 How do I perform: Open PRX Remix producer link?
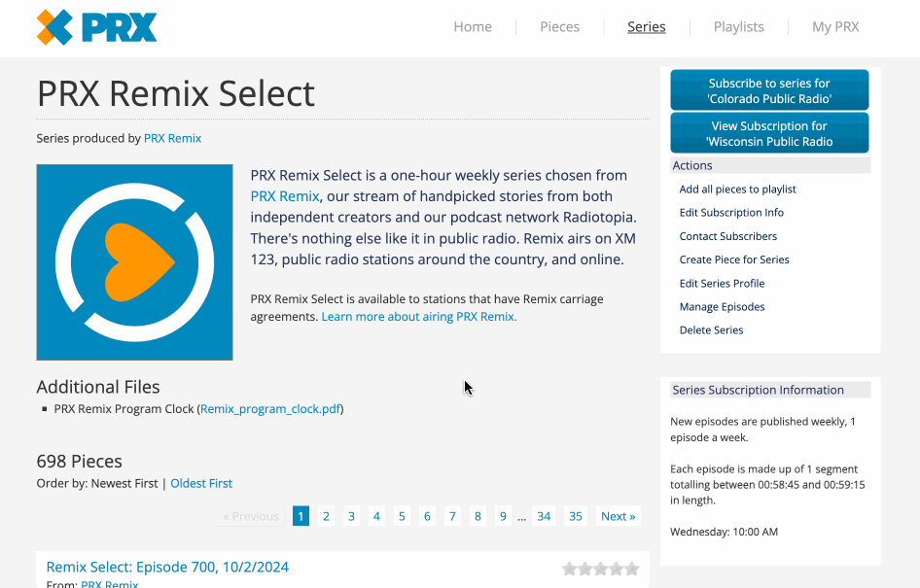(172, 138)
